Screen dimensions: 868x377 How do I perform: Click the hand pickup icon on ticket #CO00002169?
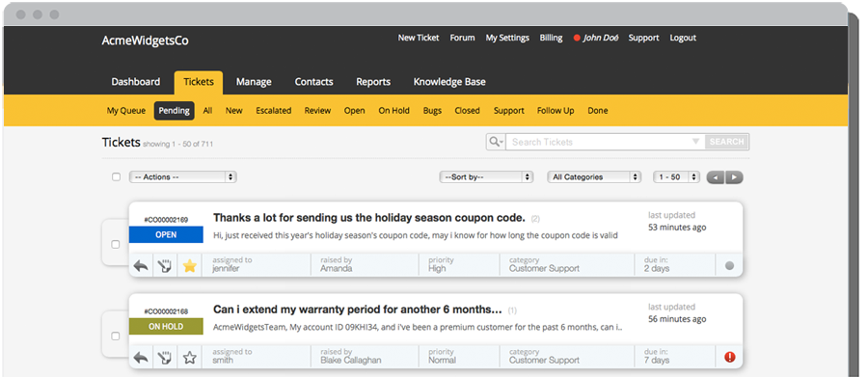164,266
